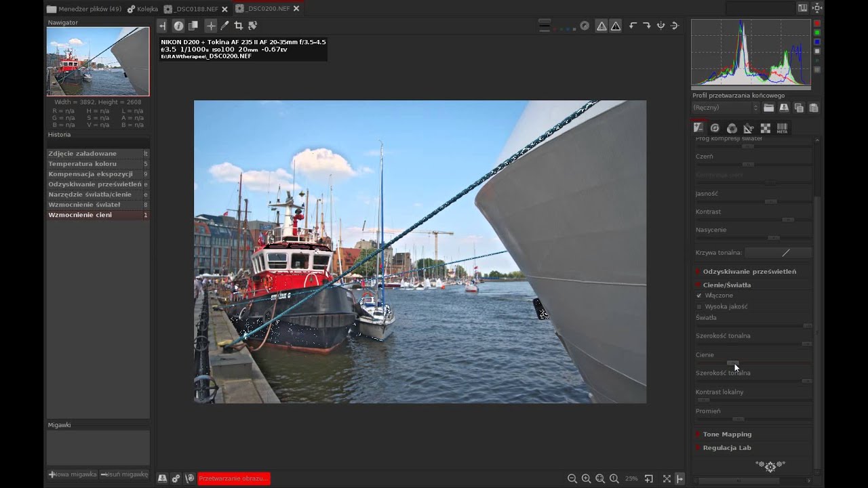Open the Transform tools tab icon
Viewport: 868px width, 488px height.
click(x=749, y=128)
